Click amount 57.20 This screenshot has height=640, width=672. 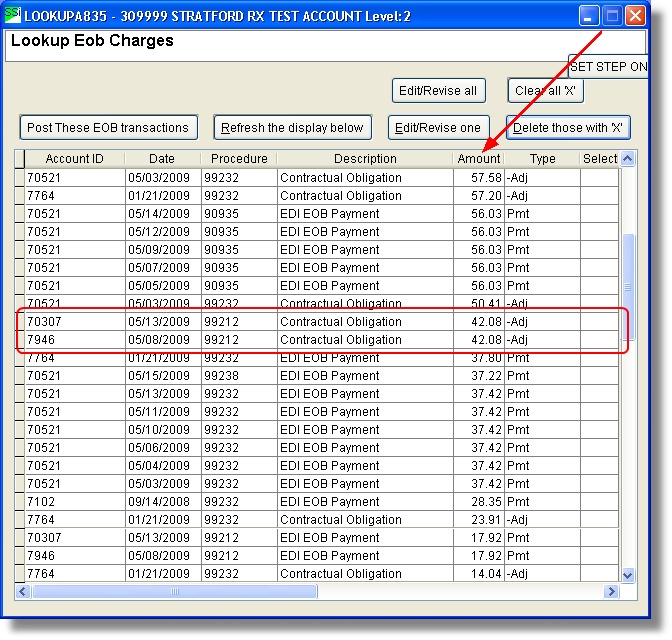(486, 195)
